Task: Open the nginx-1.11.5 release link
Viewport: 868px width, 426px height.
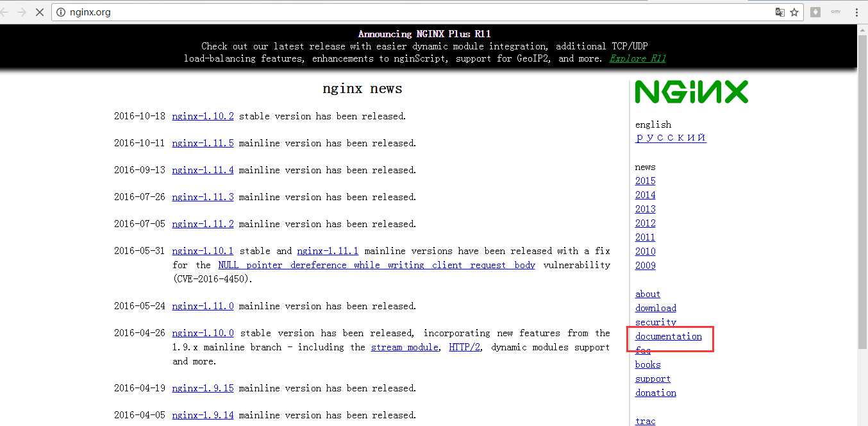Action: pyautogui.click(x=203, y=144)
